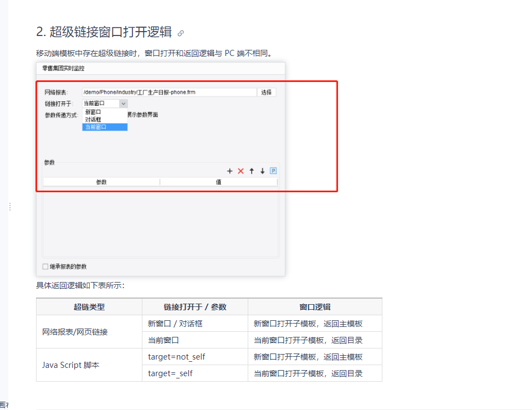Screen dimensions: 532x410
Task: Click the 超链类型 table header cell
Action: pyautogui.click(x=89, y=307)
